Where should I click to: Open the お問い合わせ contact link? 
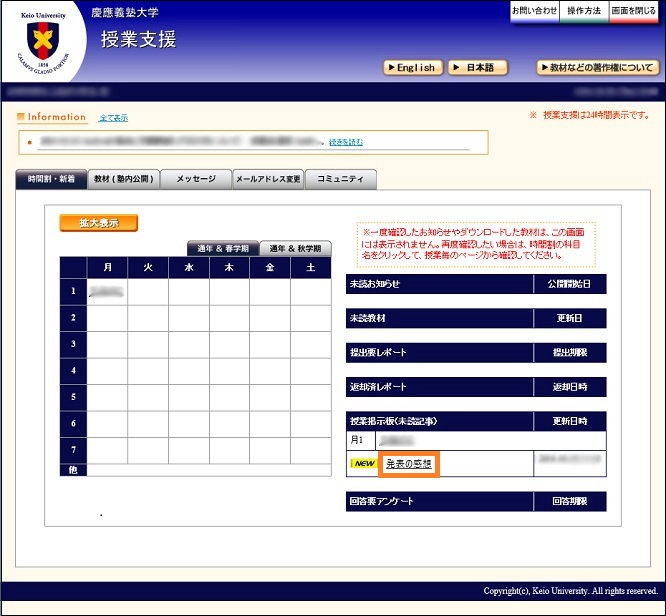[x=534, y=11]
